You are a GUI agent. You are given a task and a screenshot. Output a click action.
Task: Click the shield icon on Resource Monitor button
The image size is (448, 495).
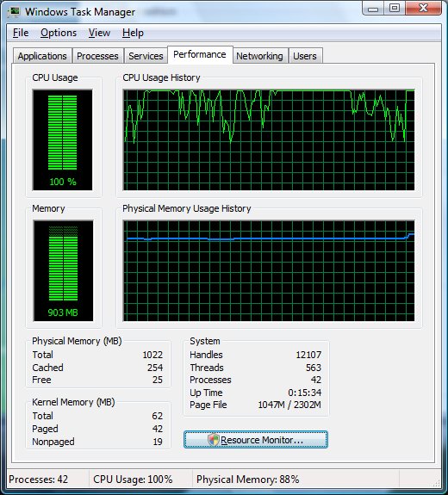pos(214,439)
